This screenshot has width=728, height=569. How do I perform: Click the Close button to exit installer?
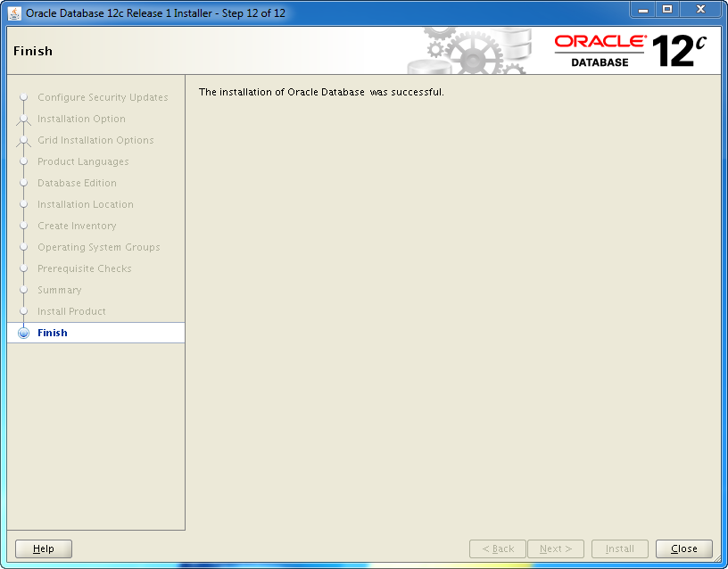684,548
